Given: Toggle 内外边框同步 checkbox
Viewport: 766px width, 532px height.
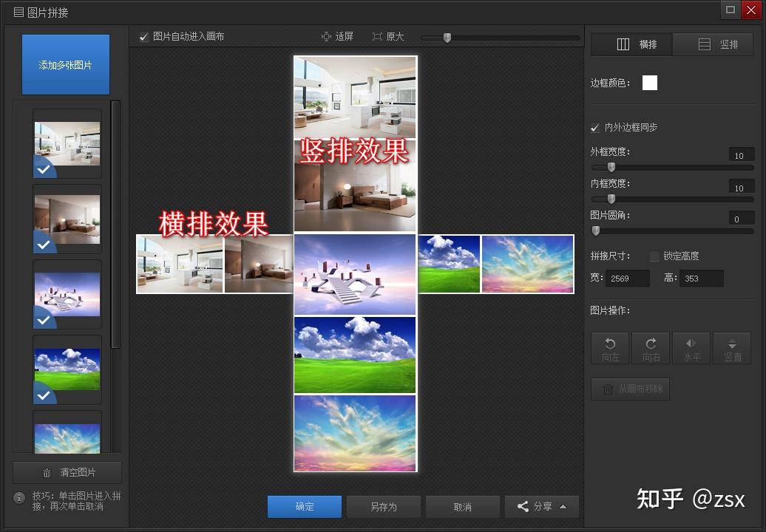Looking at the screenshot, I should [x=595, y=128].
